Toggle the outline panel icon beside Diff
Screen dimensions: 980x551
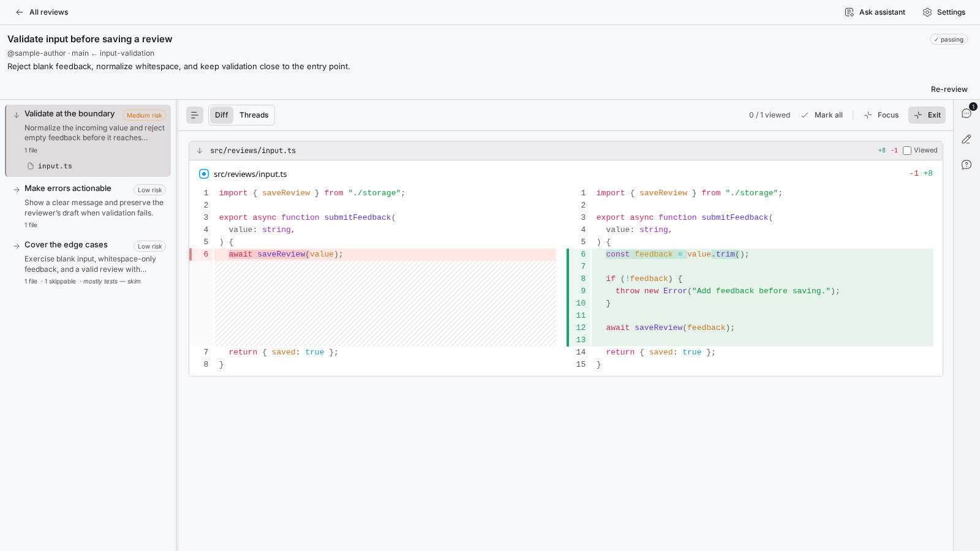[195, 115]
